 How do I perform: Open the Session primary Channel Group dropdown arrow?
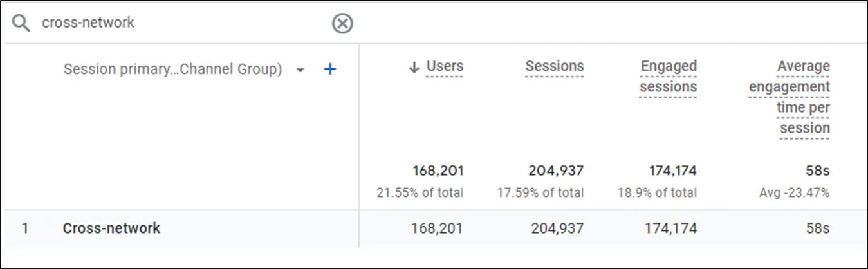click(x=300, y=70)
